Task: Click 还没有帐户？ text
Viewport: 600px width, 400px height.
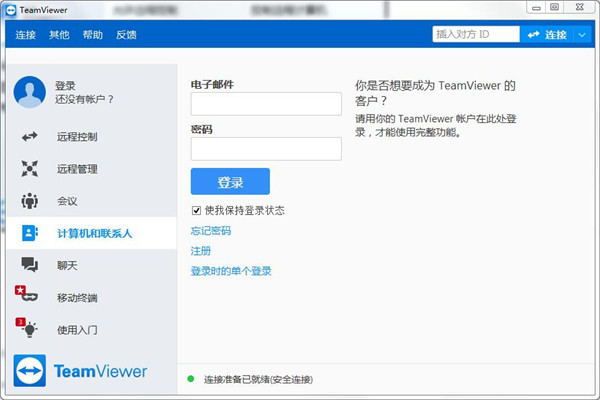Action: pos(85,100)
